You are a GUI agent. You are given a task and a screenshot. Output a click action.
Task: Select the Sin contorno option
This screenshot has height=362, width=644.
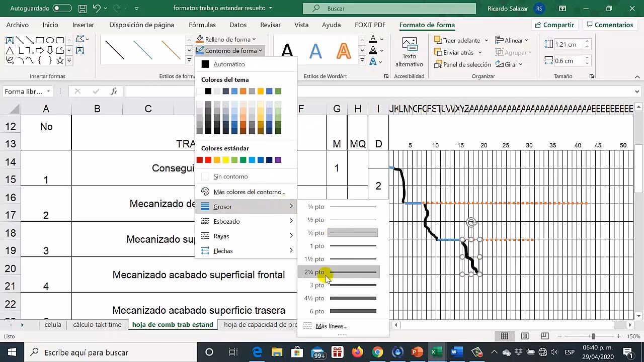230,176
